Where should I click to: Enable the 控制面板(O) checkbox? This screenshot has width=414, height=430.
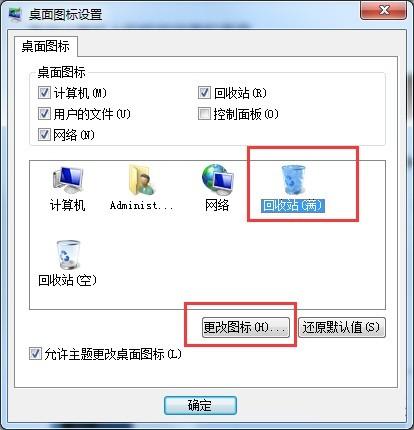point(204,114)
